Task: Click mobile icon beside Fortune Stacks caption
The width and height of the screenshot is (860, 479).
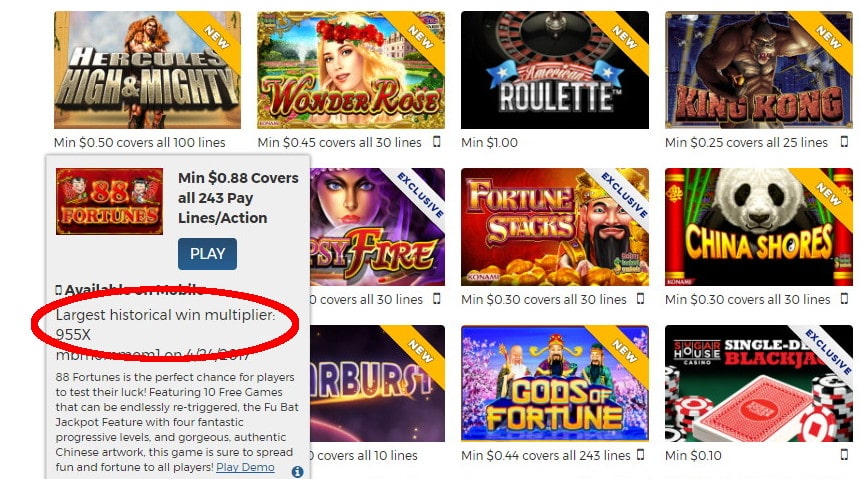Action: tap(640, 299)
